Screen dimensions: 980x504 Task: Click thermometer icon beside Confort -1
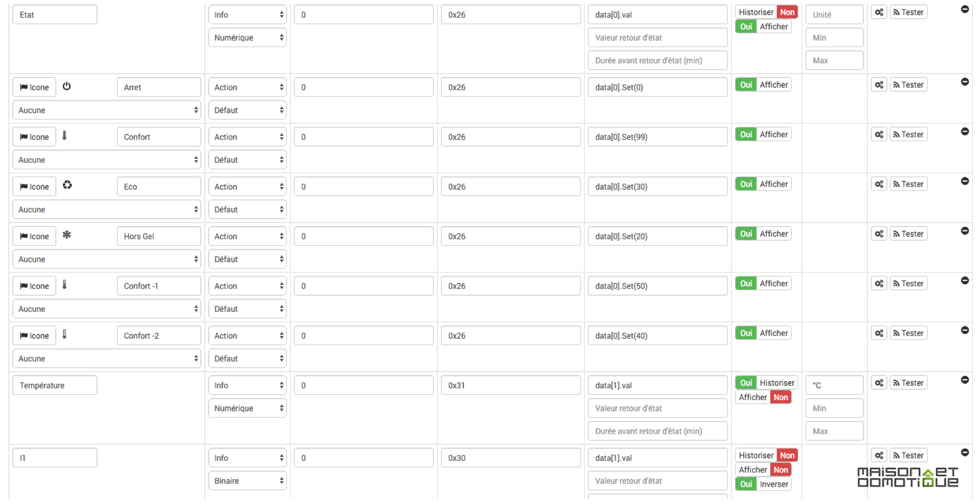65,284
